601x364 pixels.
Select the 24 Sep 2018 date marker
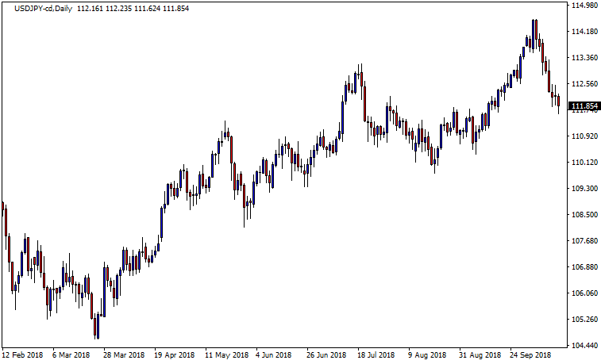(530, 355)
